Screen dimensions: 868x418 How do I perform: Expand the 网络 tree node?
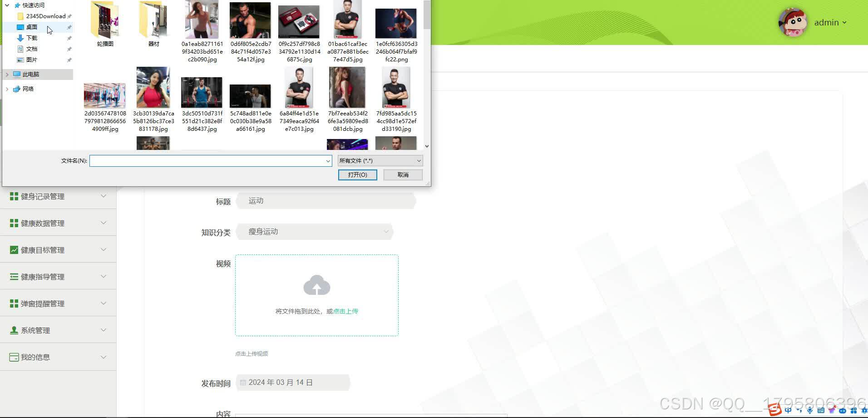pos(7,89)
